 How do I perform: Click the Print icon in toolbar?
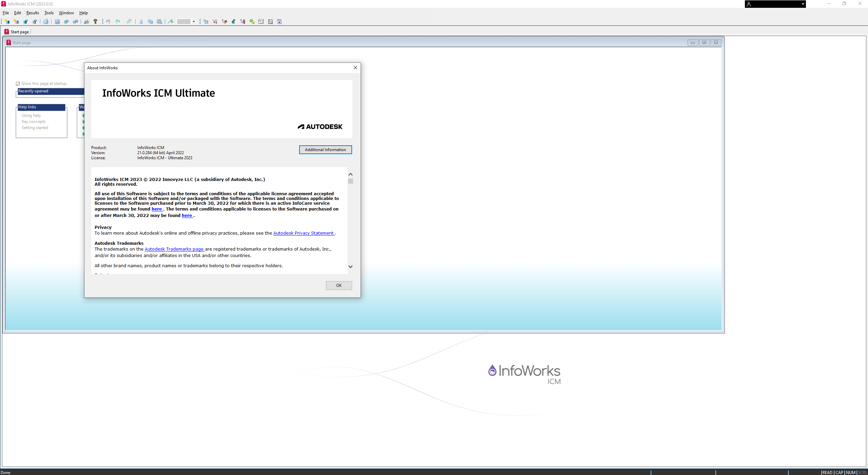coord(46,21)
